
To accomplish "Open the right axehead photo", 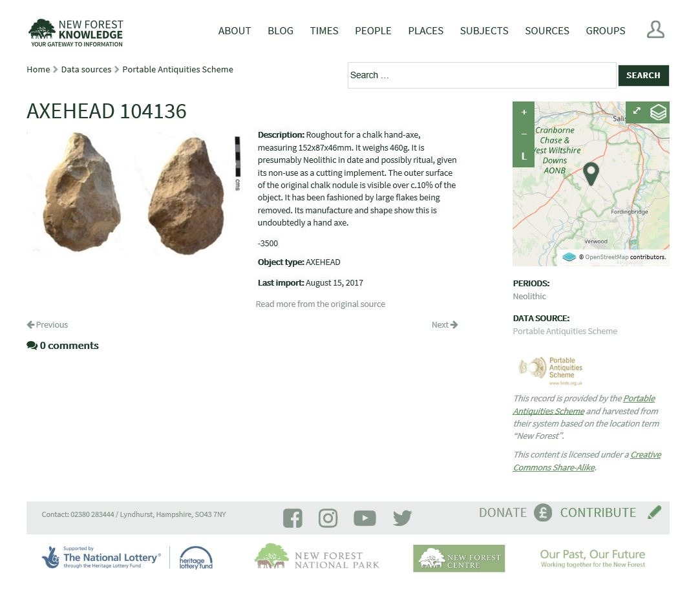I will tap(186, 195).
